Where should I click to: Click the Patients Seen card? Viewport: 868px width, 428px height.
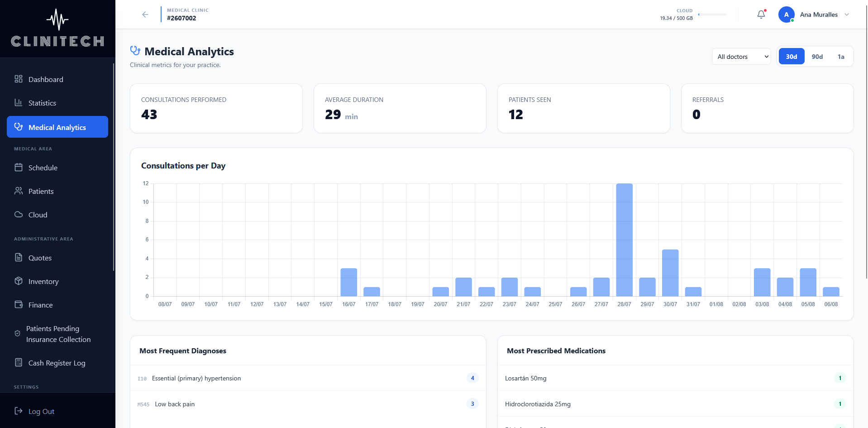click(584, 108)
